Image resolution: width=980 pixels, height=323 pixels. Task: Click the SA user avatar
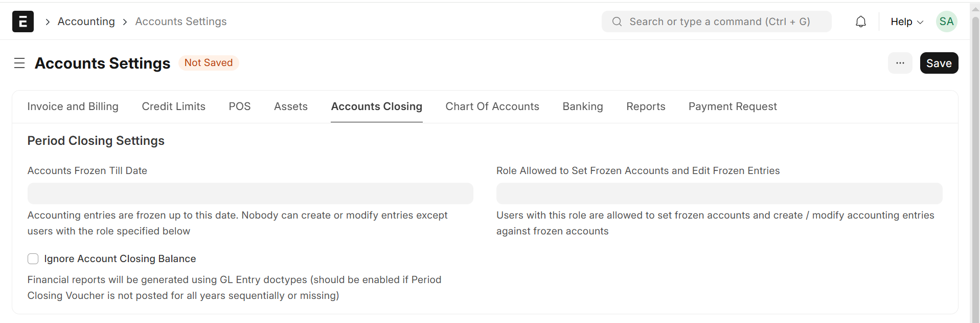pyautogui.click(x=946, y=21)
